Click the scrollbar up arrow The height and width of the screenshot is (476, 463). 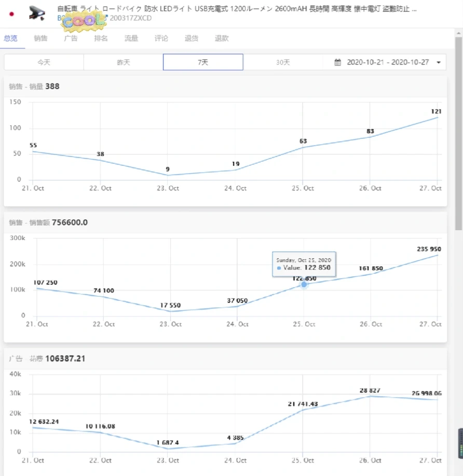(458, 33)
